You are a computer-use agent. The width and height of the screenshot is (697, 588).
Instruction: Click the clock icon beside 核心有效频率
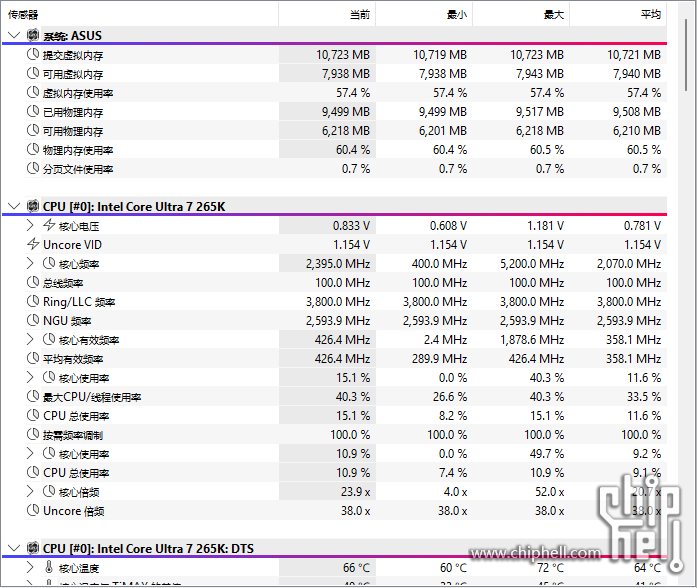(49, 339)
